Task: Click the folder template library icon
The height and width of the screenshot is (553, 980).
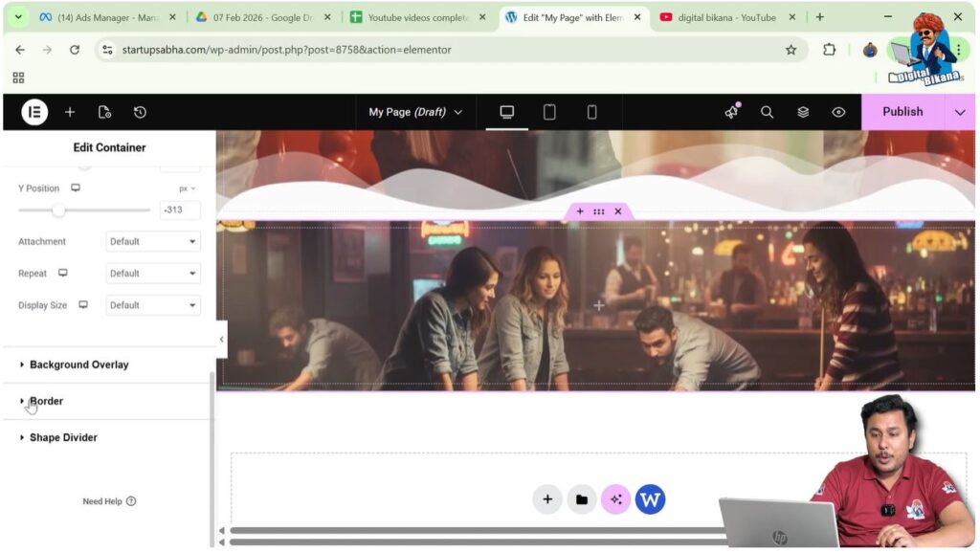Action: click(x=581, y=499)
